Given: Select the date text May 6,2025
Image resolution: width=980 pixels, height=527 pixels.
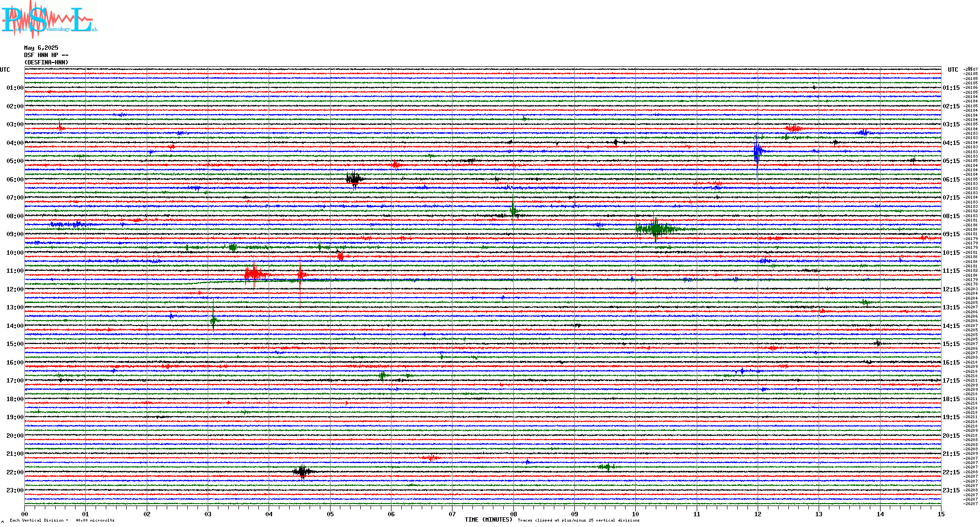Looking at the screenshot, I should coord(41,48).
